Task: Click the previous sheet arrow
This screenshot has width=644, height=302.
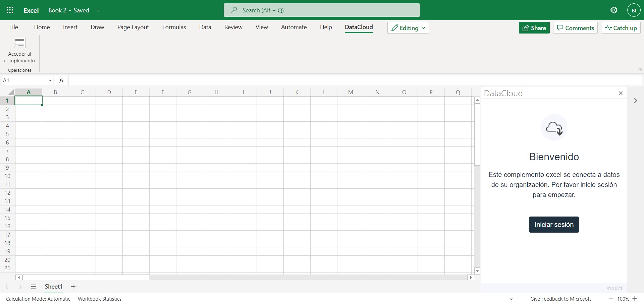Action: (7, 287)
